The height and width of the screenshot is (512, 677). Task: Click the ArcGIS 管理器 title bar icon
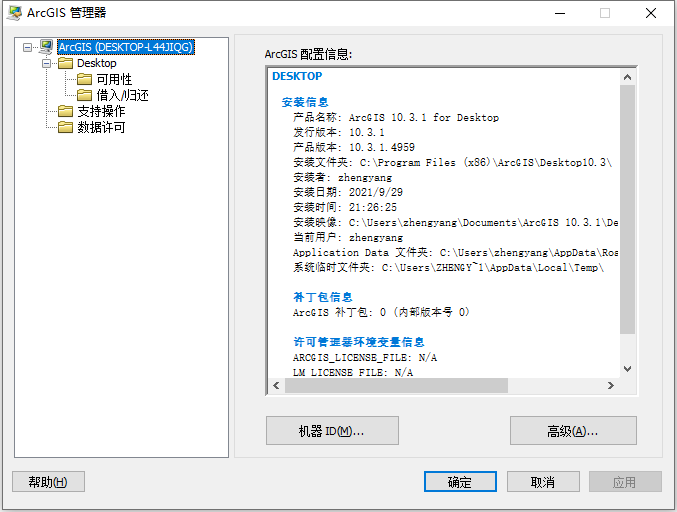[x=15, y=13]
